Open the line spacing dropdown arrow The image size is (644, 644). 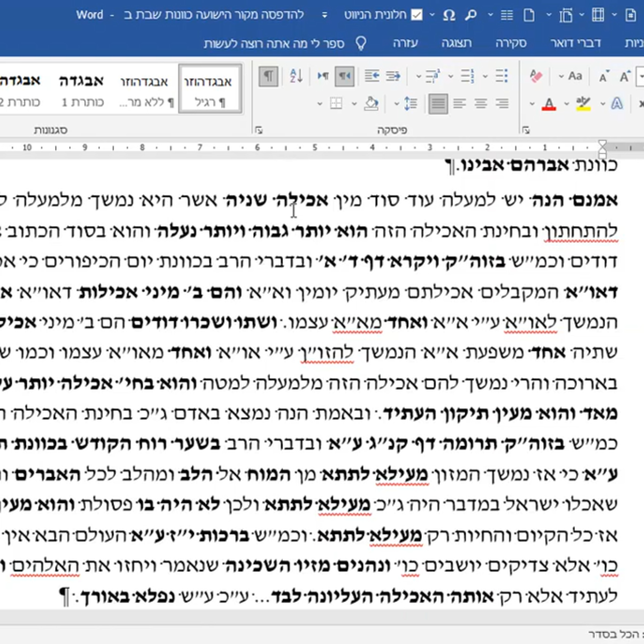[396, 104]
